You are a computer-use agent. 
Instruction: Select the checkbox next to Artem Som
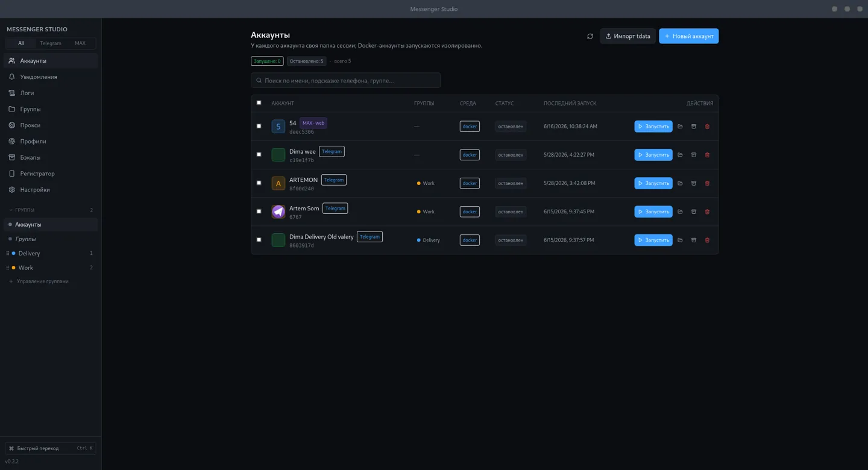[259, 211]
